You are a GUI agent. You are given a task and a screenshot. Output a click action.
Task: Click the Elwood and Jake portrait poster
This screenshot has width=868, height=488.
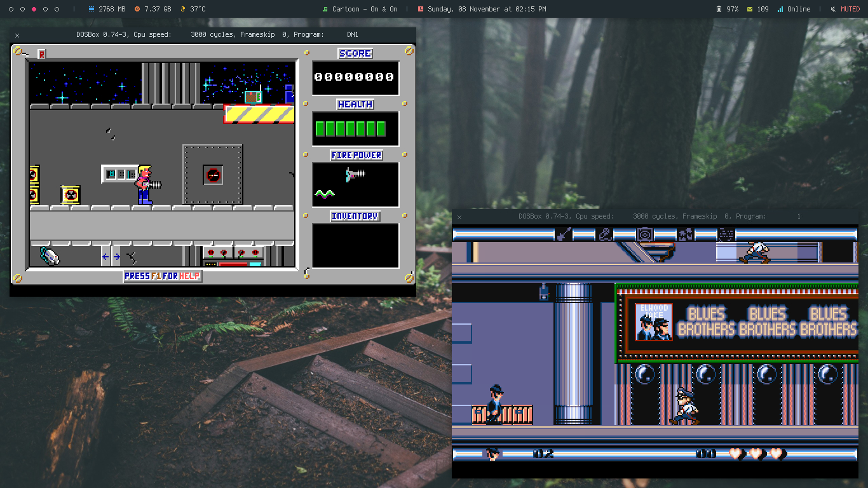coord(654,322)
